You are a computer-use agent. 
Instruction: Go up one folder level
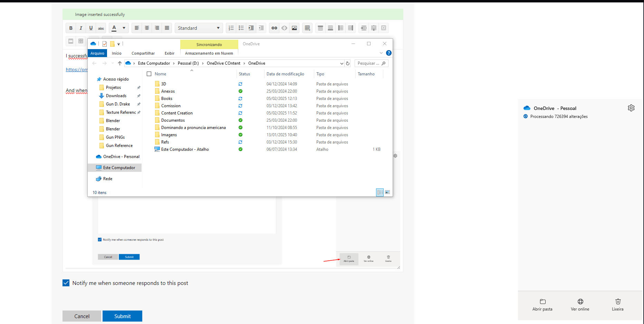120,63
